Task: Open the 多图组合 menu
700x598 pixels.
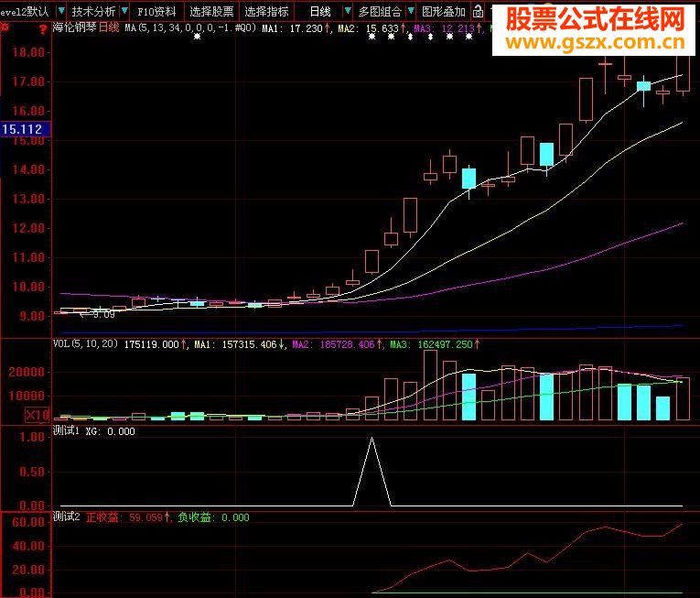Action: [380, 11]
